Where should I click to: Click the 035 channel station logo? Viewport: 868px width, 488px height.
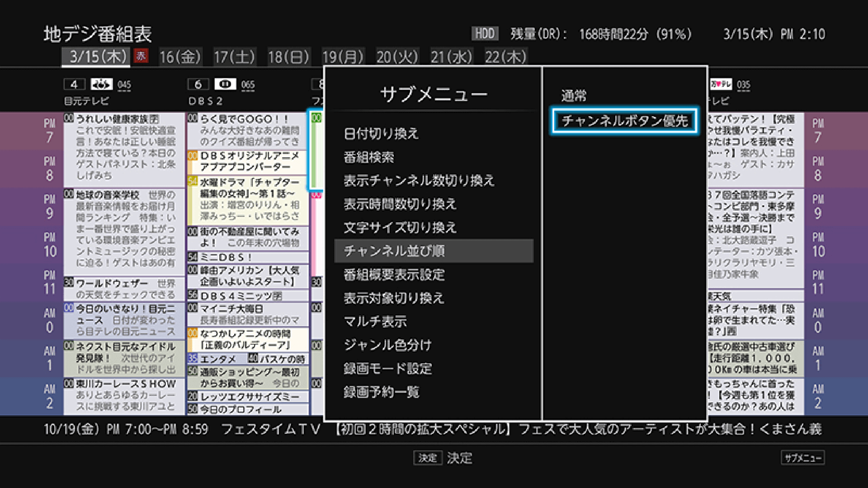pos(721,84)
